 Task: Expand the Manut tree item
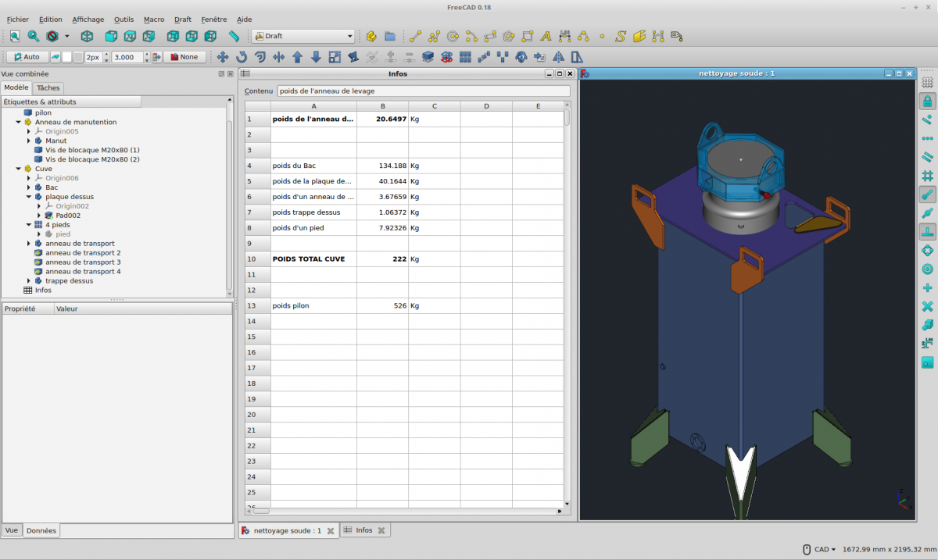coord(29,141)
